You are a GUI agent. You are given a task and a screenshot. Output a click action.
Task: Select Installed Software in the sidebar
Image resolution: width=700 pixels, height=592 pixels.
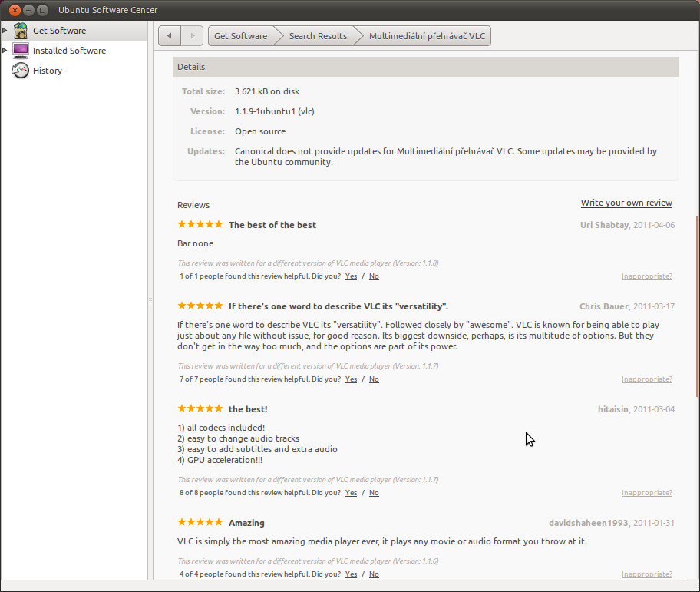tap(69, 51)
